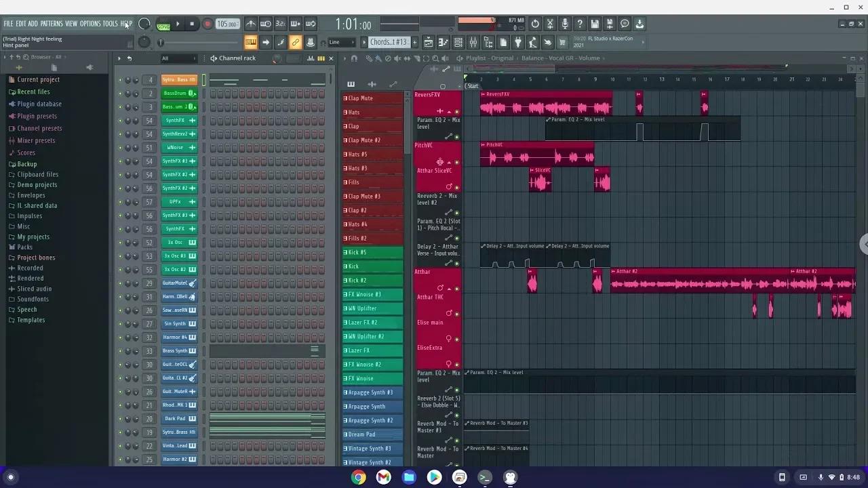Click the save floppy disk icon
The image size is (868, 488).
click(x=595, y=24)
